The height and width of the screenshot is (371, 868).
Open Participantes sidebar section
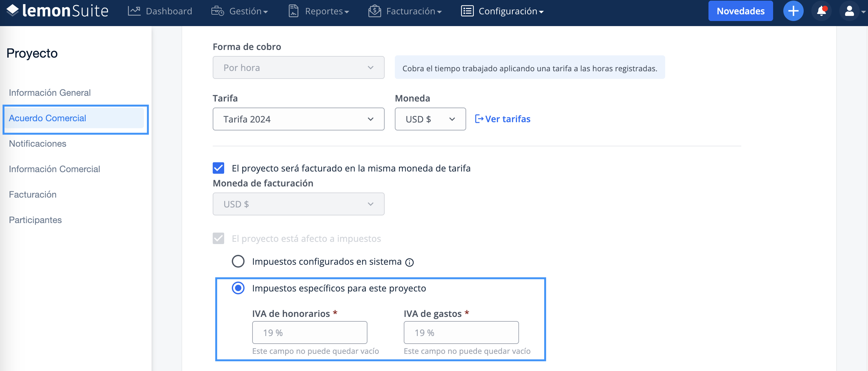click(x=35, y=220)
